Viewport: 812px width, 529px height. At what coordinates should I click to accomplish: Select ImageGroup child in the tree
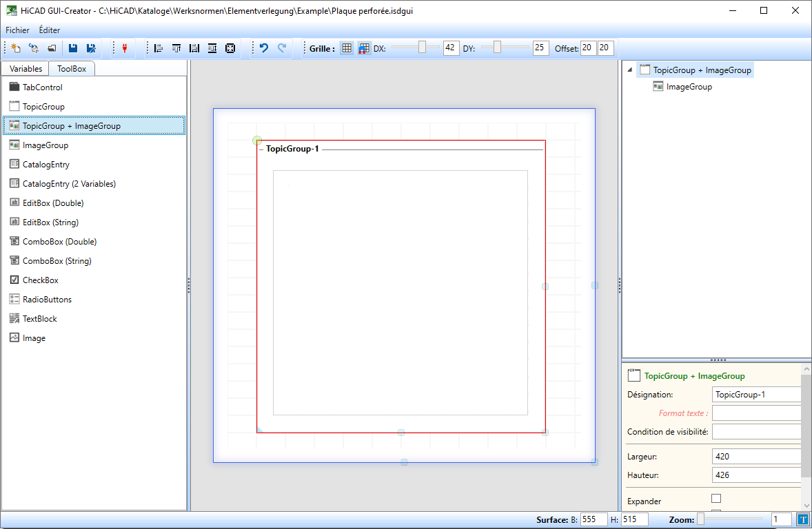(689, 87)
